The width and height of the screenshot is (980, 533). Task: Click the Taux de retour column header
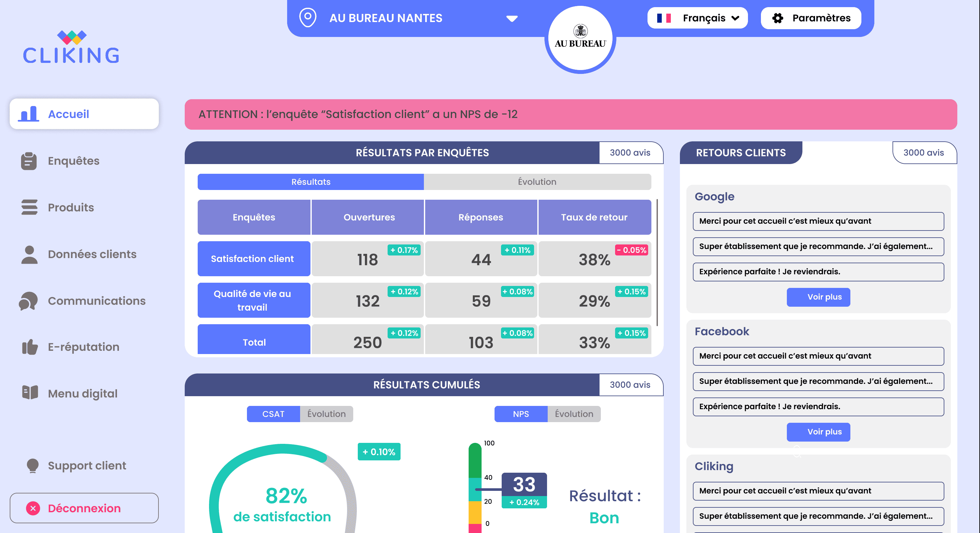tap(595, 217)
